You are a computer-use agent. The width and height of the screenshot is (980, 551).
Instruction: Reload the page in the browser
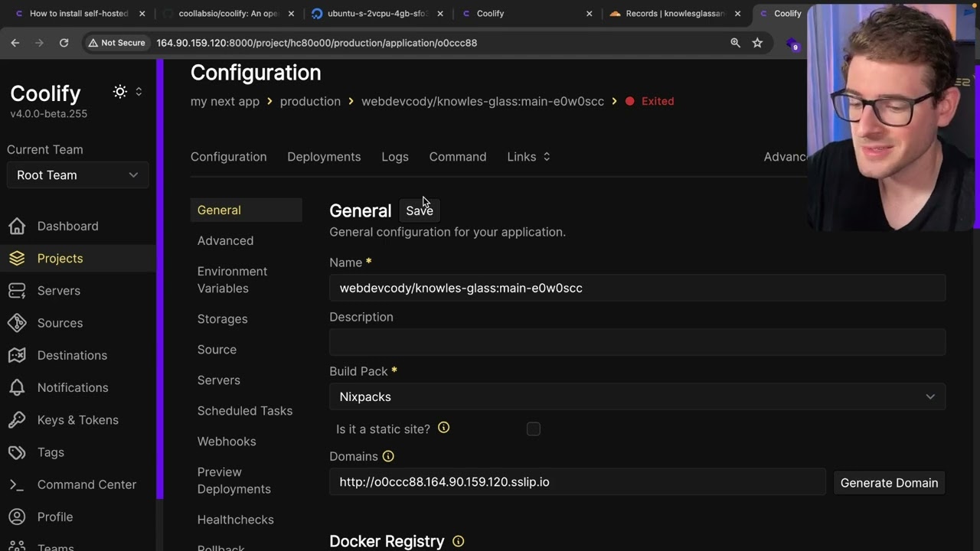(64, 43)
